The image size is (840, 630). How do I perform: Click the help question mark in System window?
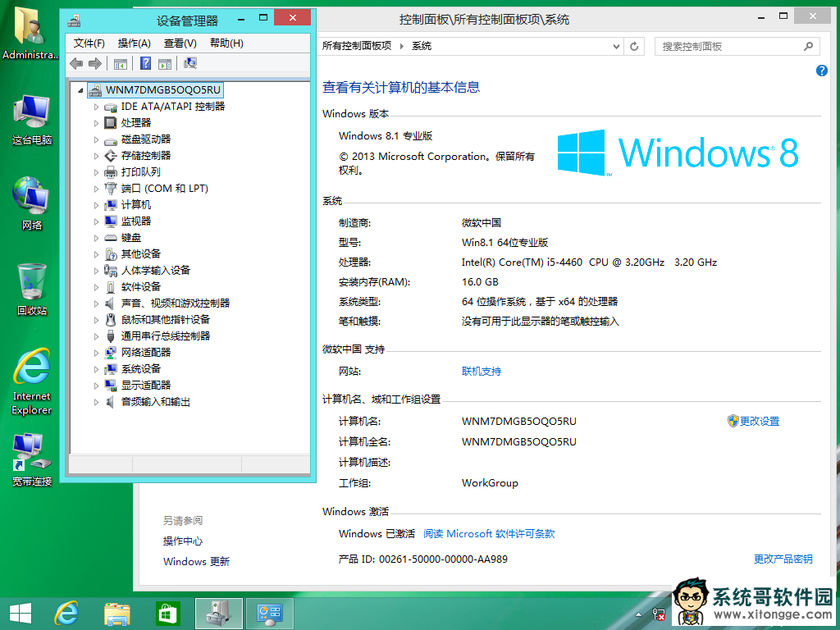tap(821, 71)
